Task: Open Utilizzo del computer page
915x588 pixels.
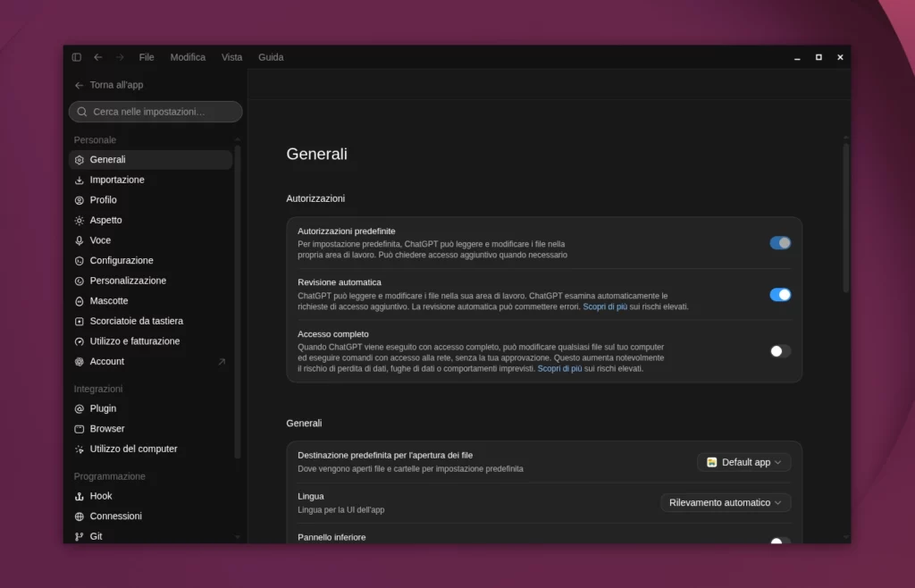Action: pyautogui.click(x=150, y=449)
